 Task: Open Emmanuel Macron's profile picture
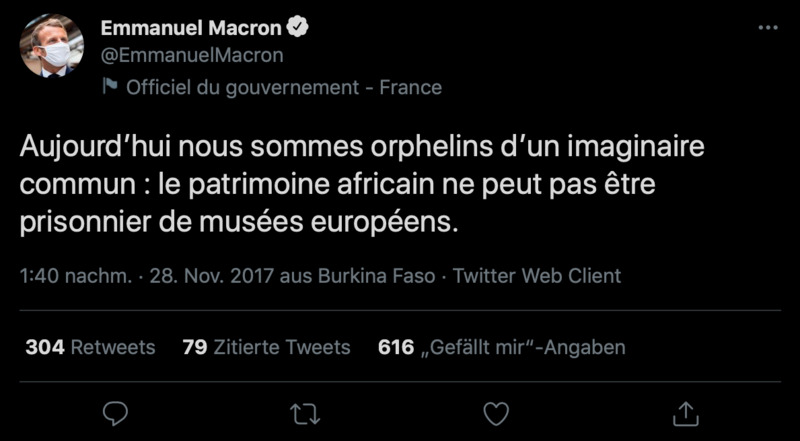(x=52, y=46)
